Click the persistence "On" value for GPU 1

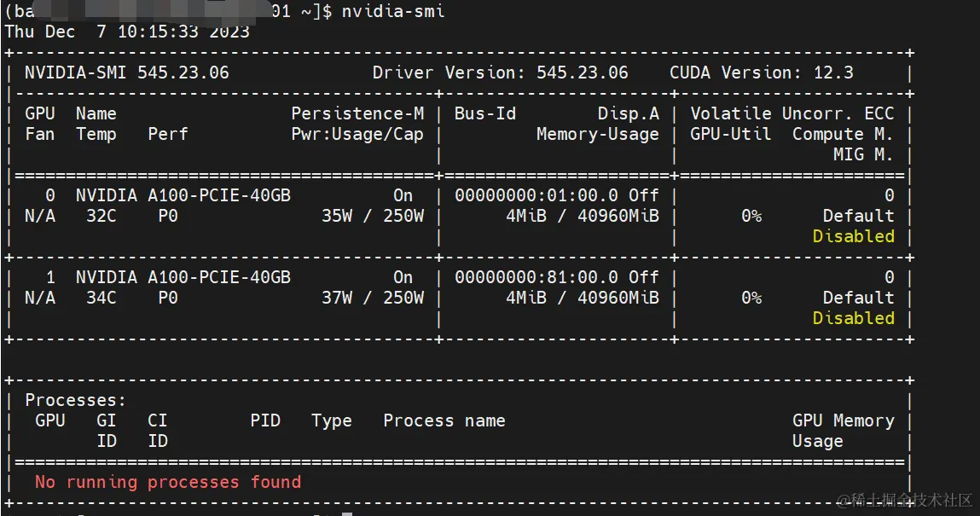tap(403, 277)
